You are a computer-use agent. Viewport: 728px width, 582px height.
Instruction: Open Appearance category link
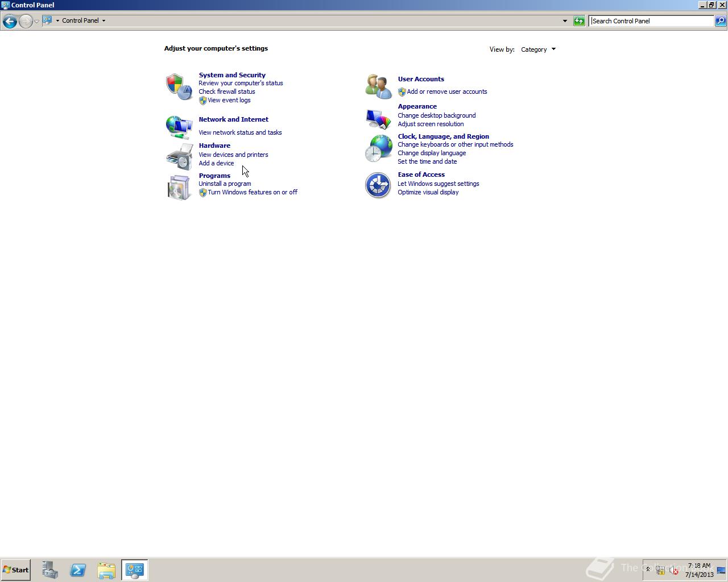(x=417, y=106)
